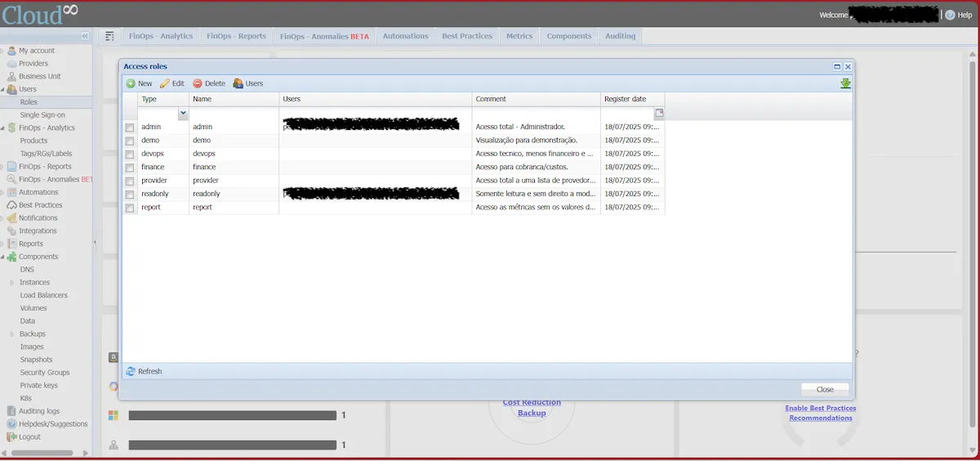Collapse the Users tree node arrow

2,89
